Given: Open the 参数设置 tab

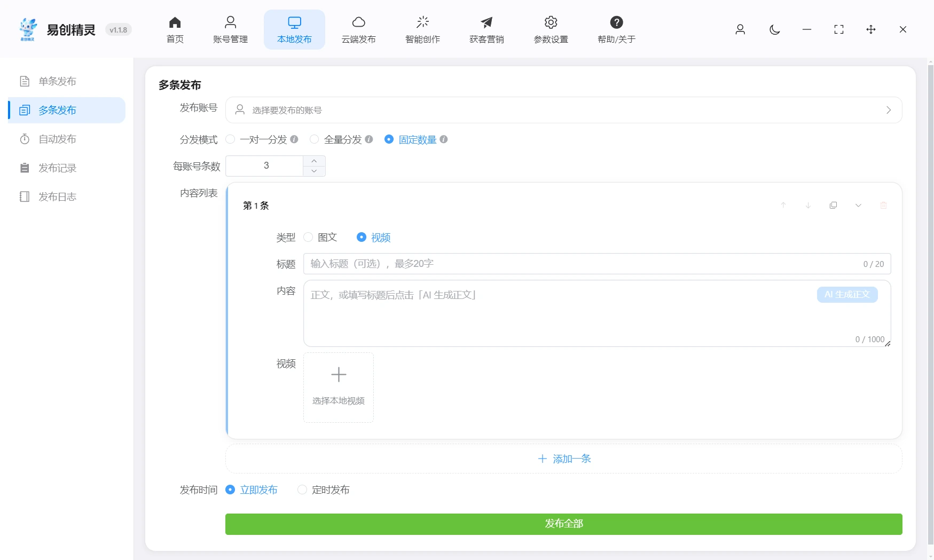Looking at the screenshot, I should point(551,30).
